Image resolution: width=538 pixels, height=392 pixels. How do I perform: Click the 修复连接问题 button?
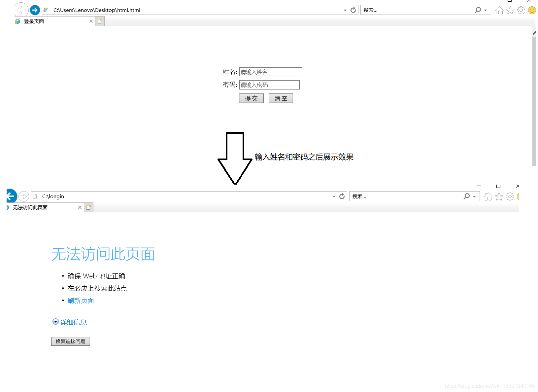coord(71,341)
